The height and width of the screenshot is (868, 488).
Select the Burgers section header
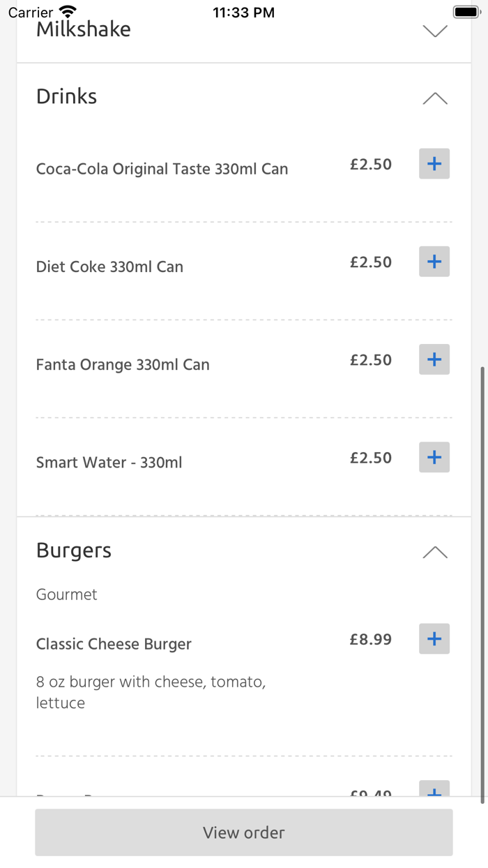tap(73, 551)
